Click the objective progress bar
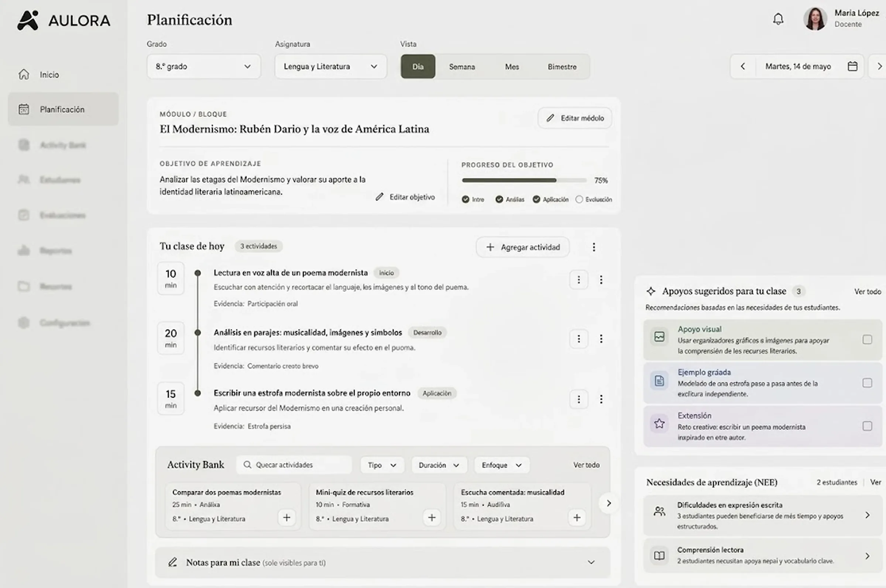The height and width of the screenshot is (588, 886). tap(524, 180)
